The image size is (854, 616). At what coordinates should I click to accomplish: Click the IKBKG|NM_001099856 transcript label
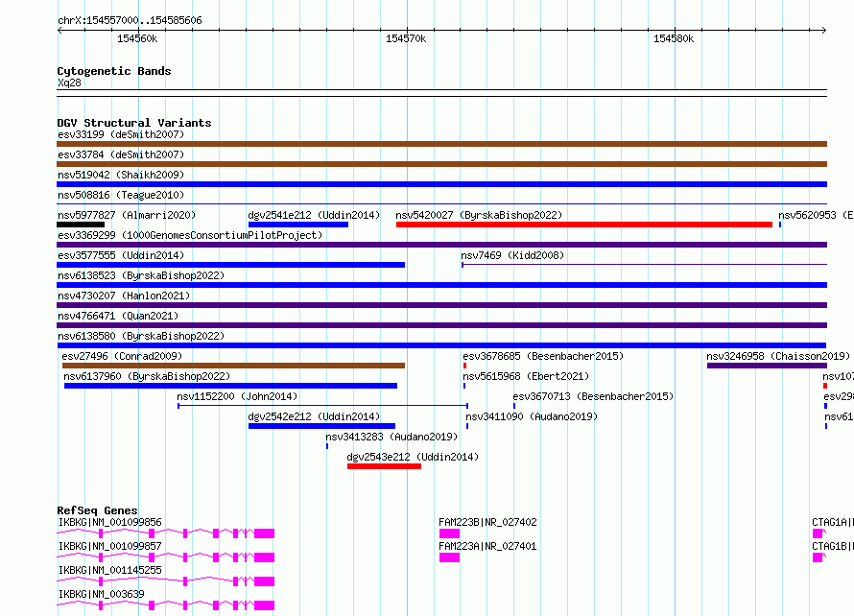pyautogui.click(x=110, y=522)
